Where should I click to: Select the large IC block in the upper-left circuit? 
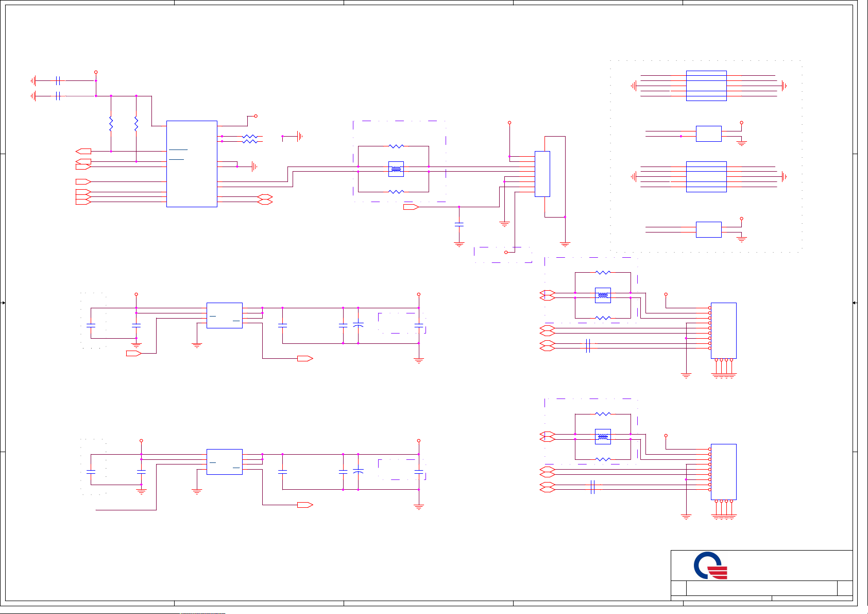192,164
